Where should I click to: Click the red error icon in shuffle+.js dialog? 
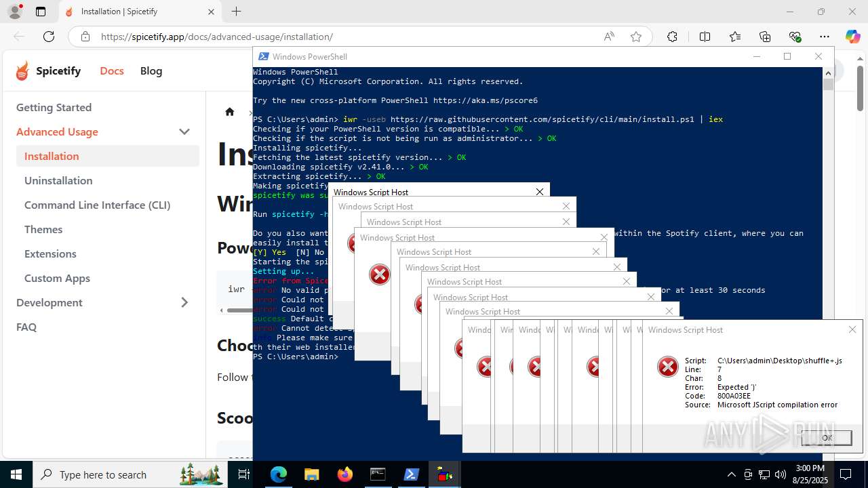tap(668, 367)
